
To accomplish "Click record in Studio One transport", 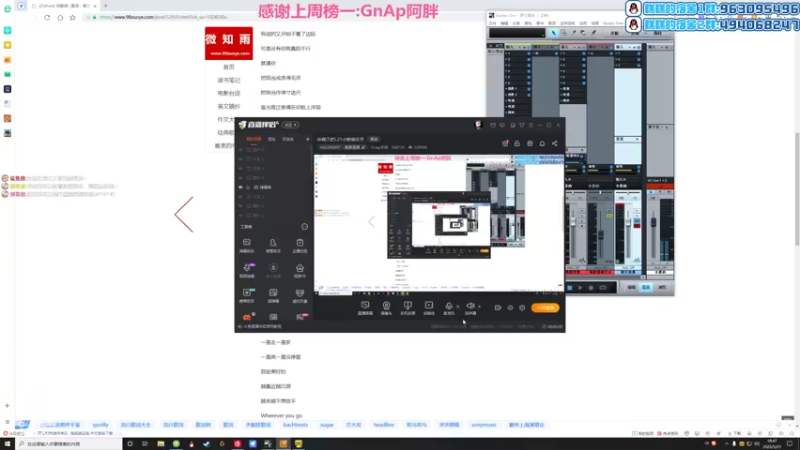I will tap(591, 288).
